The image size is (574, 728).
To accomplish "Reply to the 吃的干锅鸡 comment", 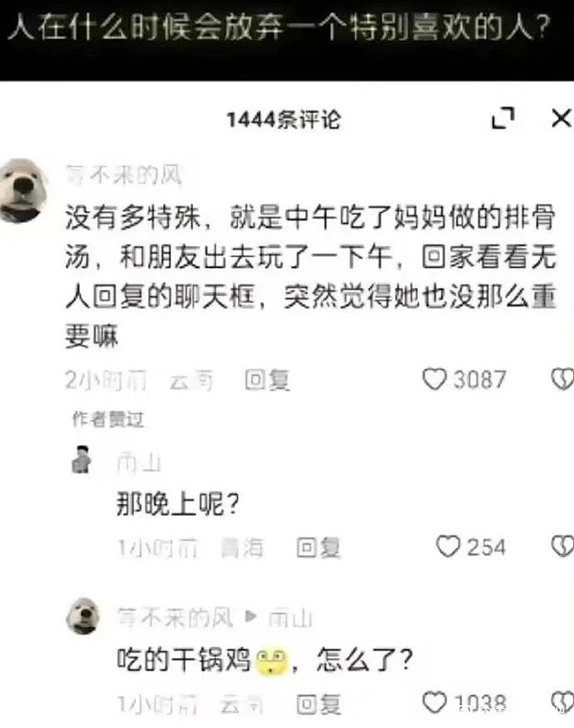I will coord(319,704).
